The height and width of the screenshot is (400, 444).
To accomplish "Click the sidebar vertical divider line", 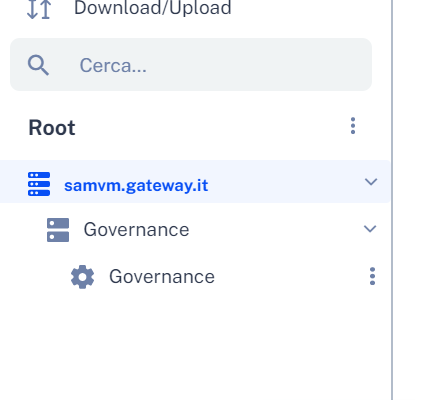I will (x=392, y=200).
